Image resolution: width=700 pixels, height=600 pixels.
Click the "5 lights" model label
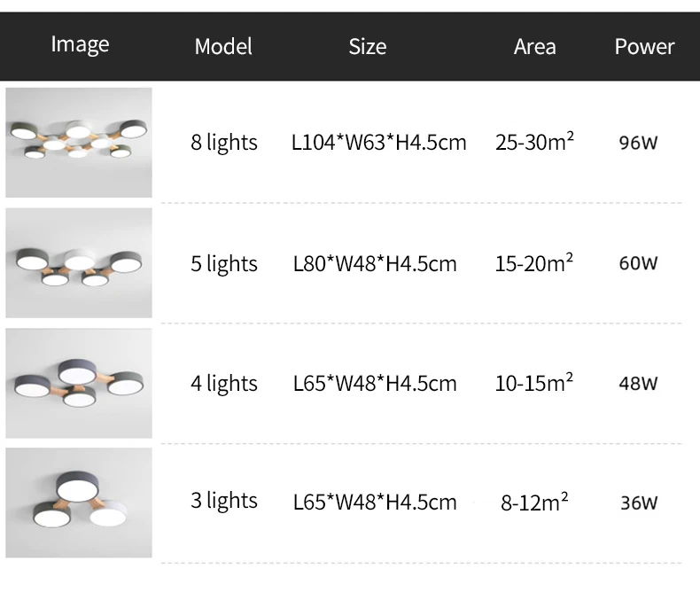[224, 264]
